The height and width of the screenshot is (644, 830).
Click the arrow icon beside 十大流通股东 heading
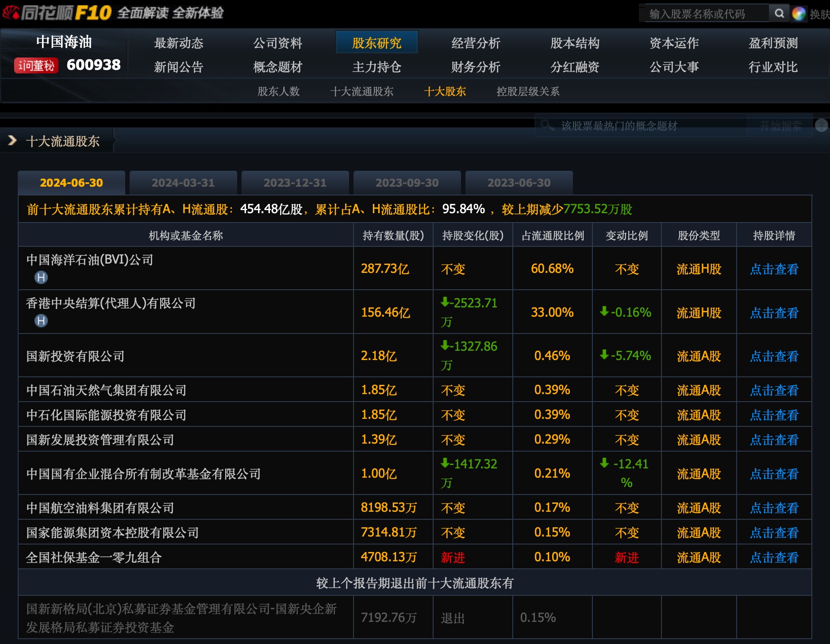click(x=12, y=141)
